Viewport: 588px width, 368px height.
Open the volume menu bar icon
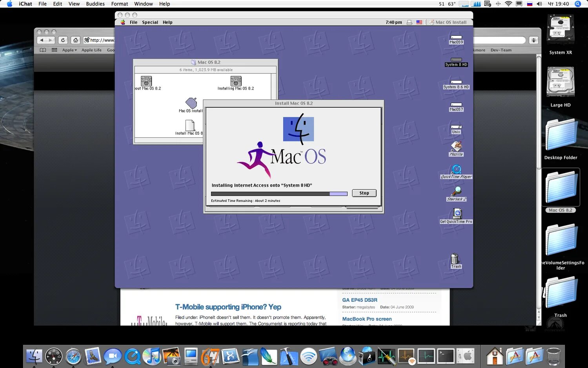tap(539, 4)
